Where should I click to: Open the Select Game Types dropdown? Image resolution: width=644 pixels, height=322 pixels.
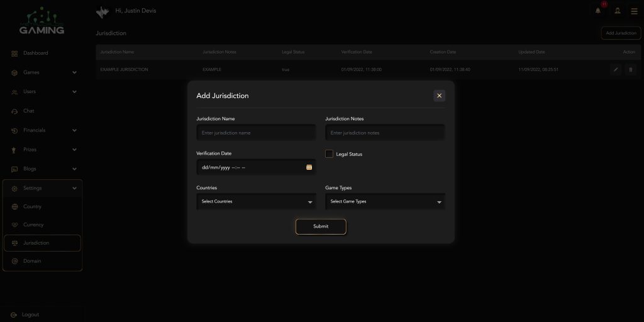(x=384, y=202)
